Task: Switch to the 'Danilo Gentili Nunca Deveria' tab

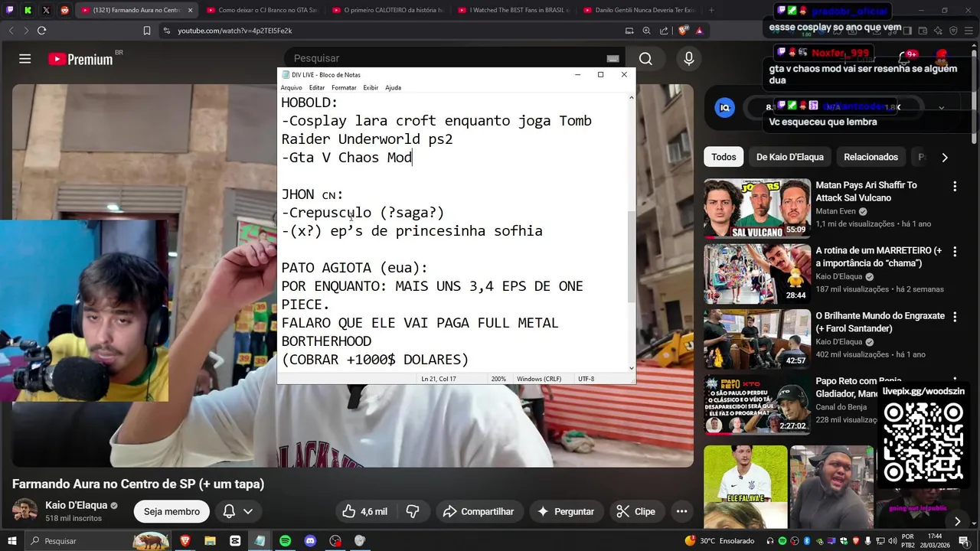Action: coord(639,10)
